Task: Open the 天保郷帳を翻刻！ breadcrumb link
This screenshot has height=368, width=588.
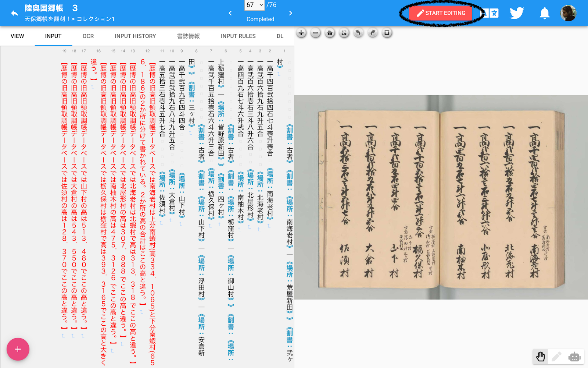Action: click(47, 19)
